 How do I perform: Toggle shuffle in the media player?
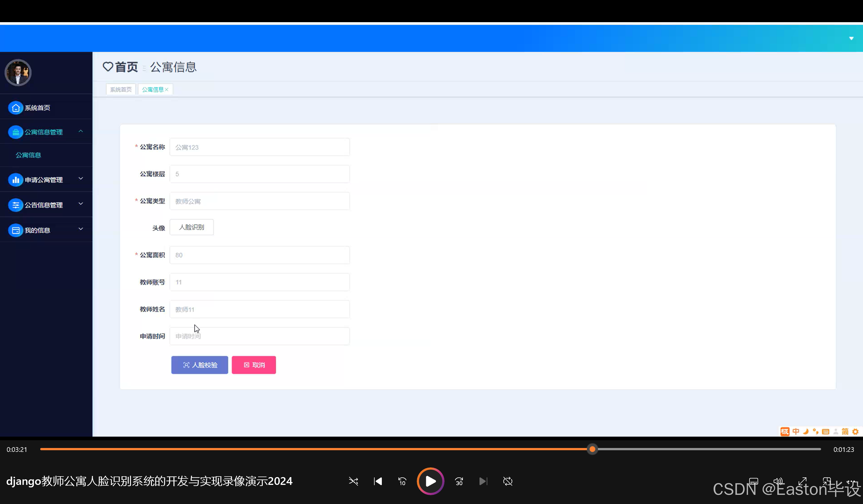[354, 482]
